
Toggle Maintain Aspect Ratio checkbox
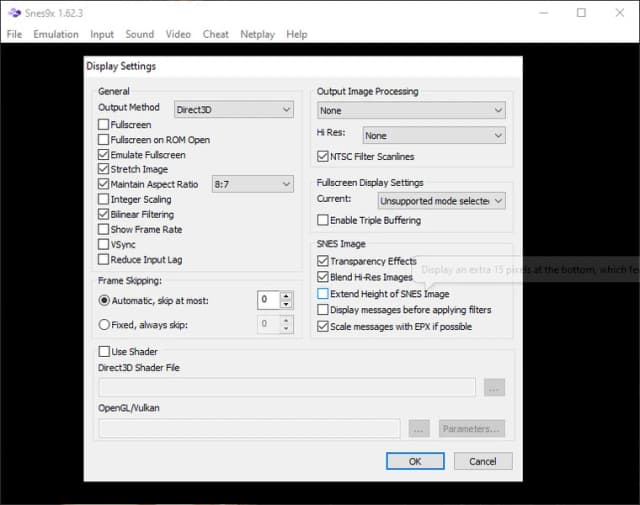pos(104,184)
